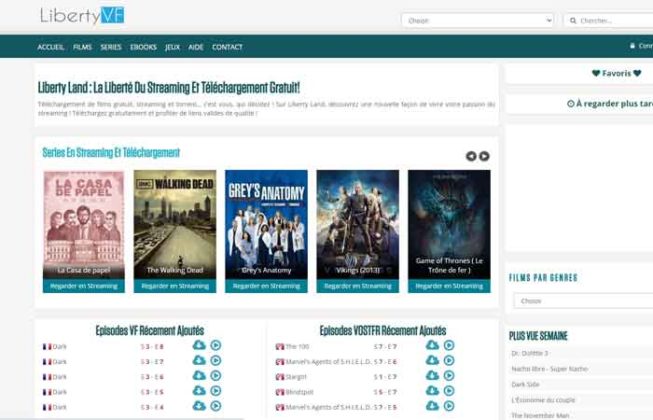The image size is (653, 420).
Task: Open the Films menu
Action: coord(82,47)
